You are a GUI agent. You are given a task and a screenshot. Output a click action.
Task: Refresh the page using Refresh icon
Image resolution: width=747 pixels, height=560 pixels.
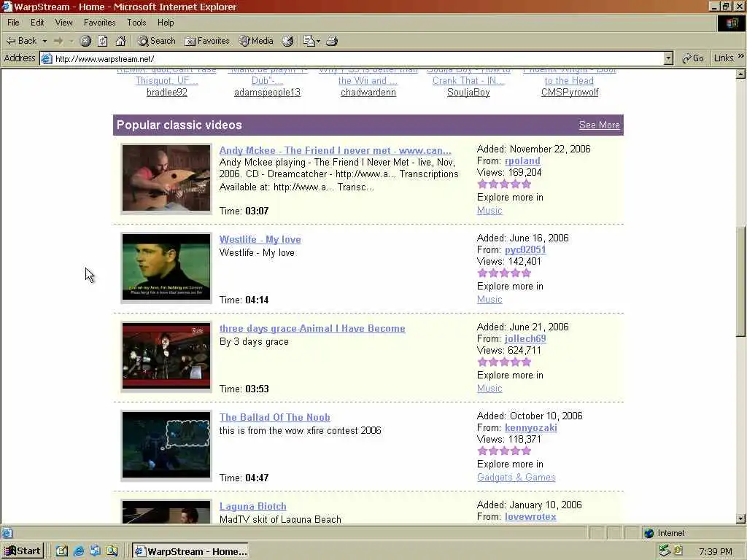(103, 41)
